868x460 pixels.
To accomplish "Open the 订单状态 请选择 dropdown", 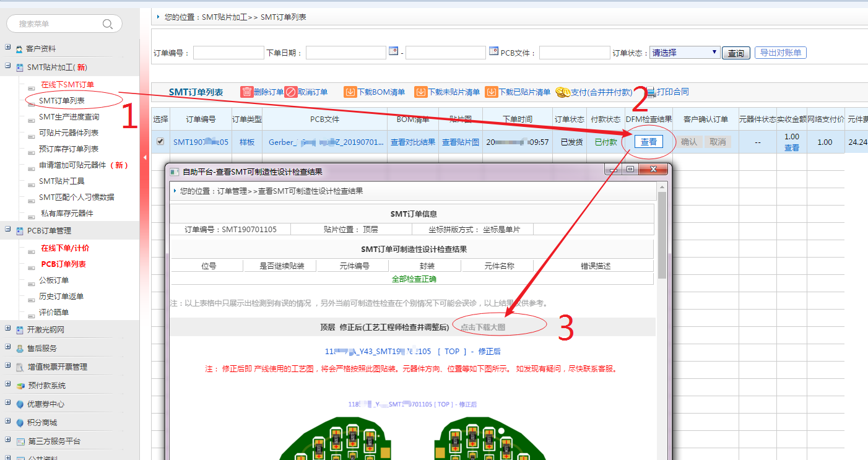I will coord(685,53).
